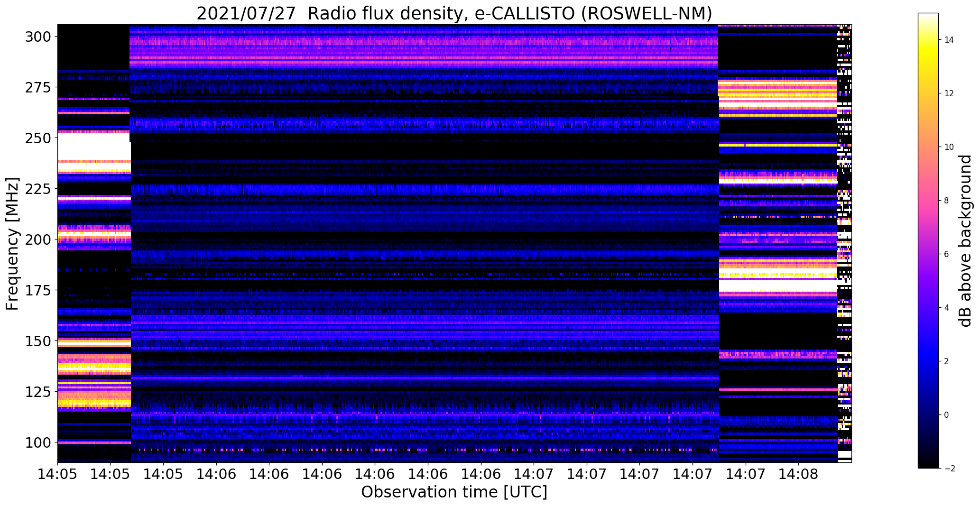Click the 200 frequency tick label
This screenshot has width=980, height=506.
[x=37, y=239]
